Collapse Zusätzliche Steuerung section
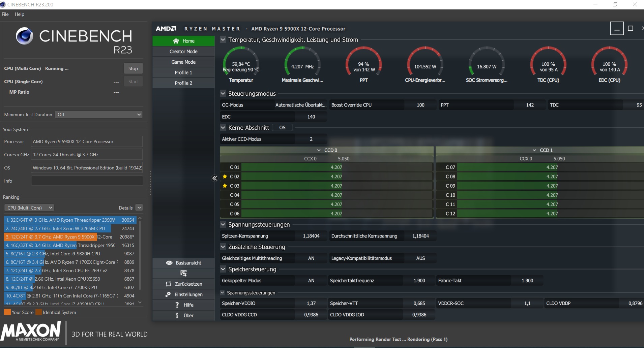Image resolution: width=644 pixels, height=348 pixels. click(x=223, y=247)
